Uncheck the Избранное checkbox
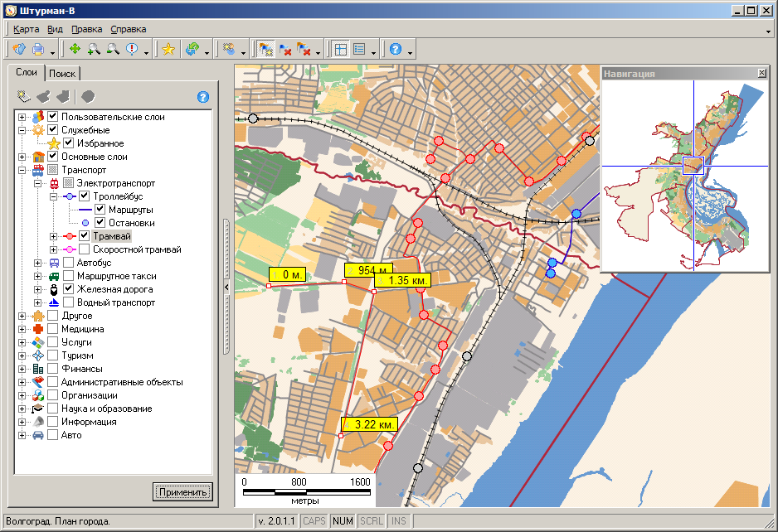Image resolution: width=778 pixels, height=532 pixels. [69, 143]
